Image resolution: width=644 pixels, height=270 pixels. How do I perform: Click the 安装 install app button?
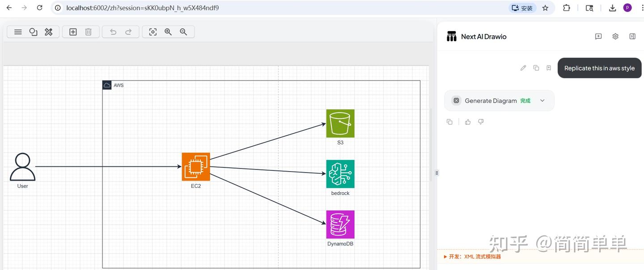(x=522, y=8)
